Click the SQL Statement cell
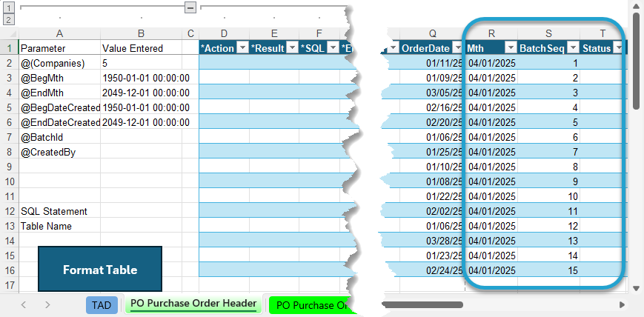The height and width of the screenshot is (317, 644). click(x=59, y=211)
